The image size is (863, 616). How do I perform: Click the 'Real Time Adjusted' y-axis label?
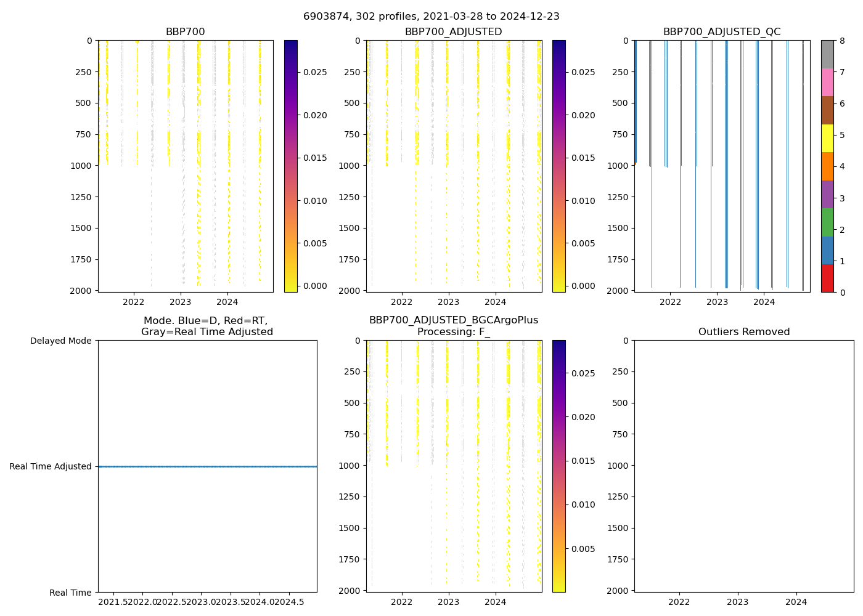click(51, 467)
